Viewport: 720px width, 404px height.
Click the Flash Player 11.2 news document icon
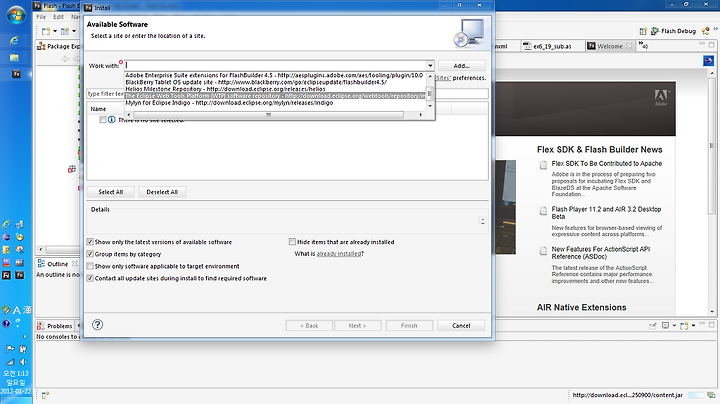pyautogui.click(x=543, y=211)
